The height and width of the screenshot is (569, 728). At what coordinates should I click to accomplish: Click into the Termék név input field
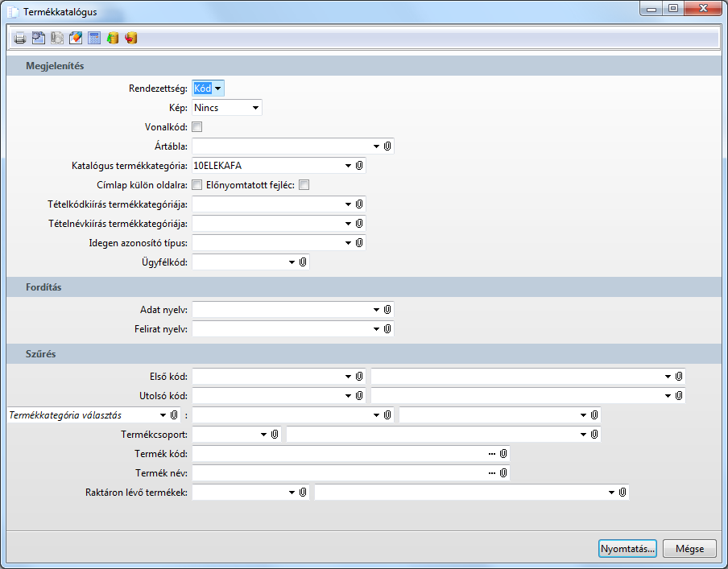[x=339, y=473]
